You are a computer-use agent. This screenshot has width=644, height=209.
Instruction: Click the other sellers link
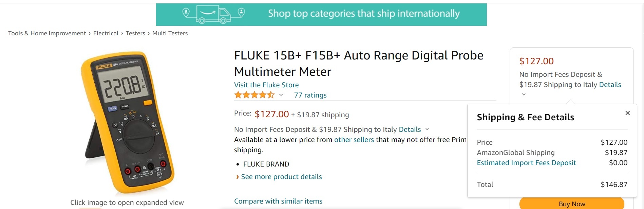(x=354, y=140)
